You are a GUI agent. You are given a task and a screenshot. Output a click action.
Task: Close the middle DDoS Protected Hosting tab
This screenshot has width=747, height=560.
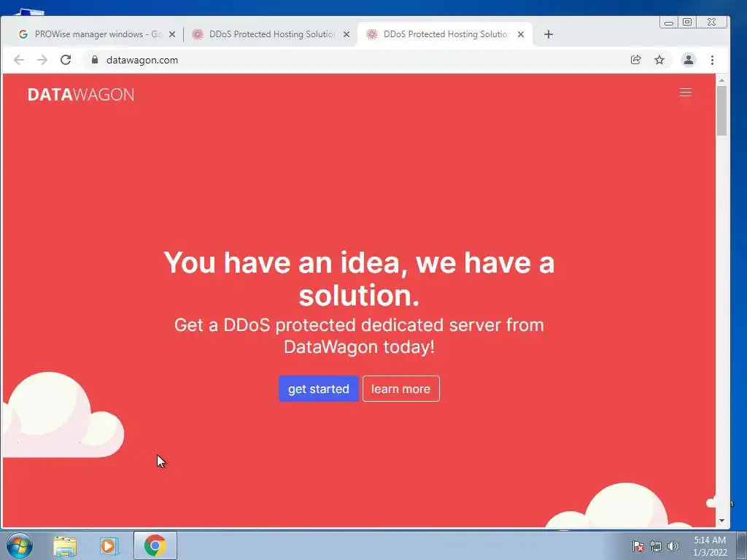pyautogui.click(x=347, y=34)
